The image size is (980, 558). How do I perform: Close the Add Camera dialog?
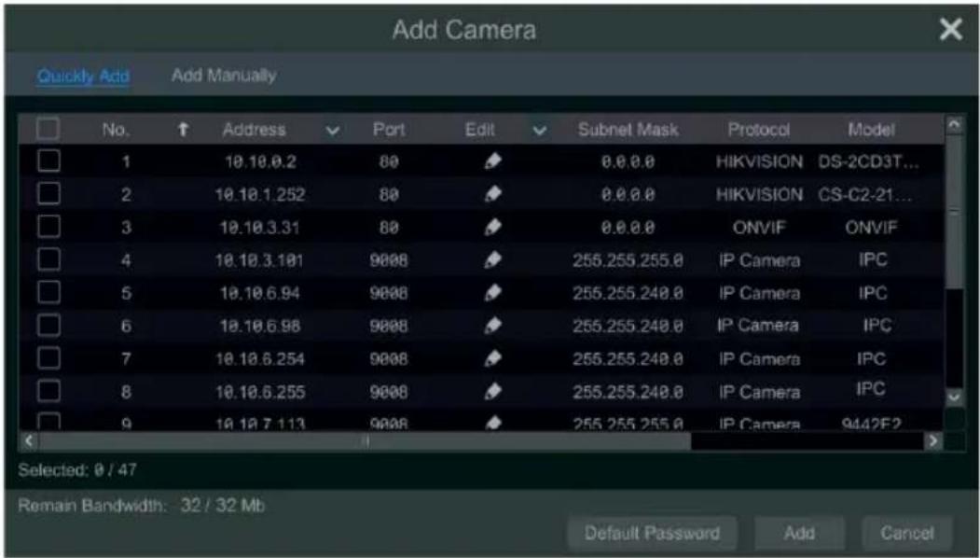click(950, 30)
